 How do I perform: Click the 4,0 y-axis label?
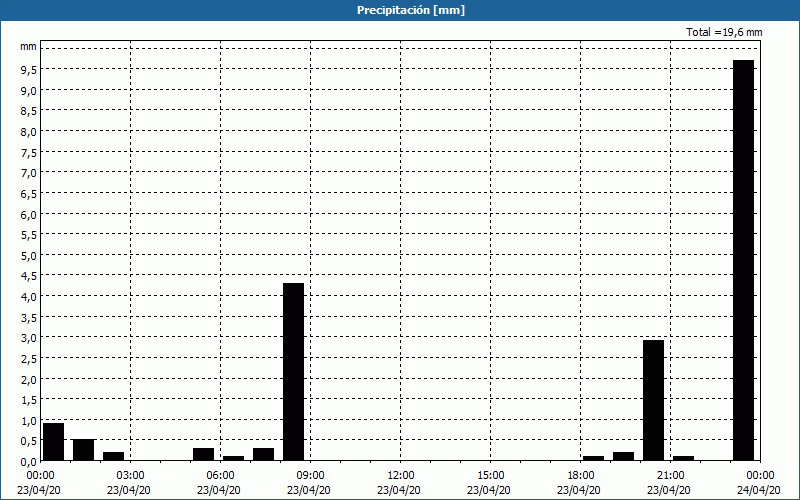point(29,297)
